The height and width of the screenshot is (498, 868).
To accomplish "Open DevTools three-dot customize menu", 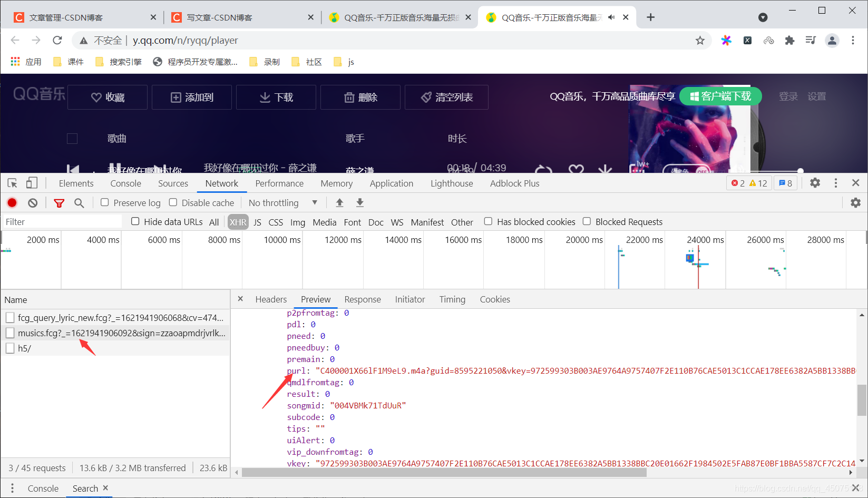I will tap(835, 183).
